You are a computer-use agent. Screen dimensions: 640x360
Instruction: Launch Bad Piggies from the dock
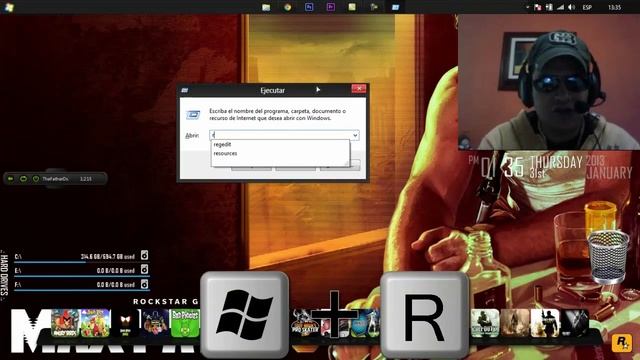pyautogui.click(x=185, y=323)
